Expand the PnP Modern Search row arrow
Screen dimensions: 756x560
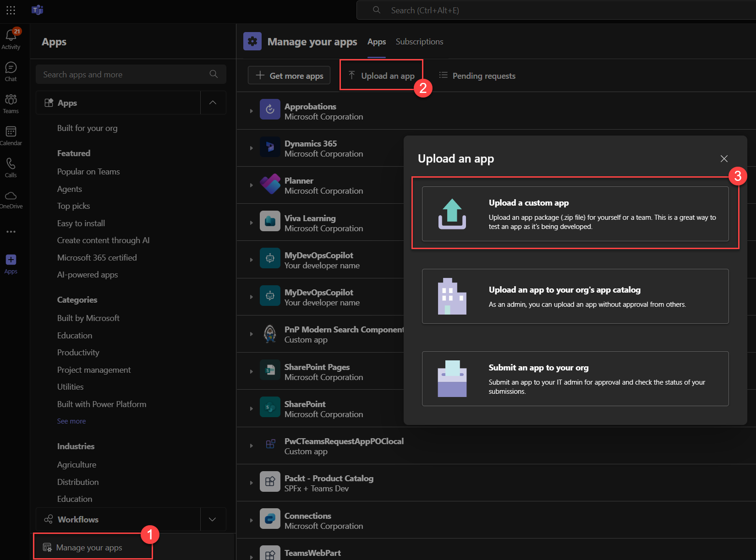(x=251, y=334)
